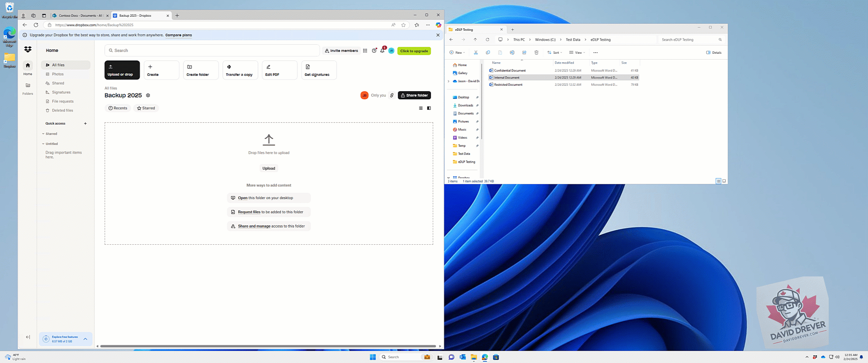Image resolution: width=868 pixels, height=363 pixels.
Task: Expand the New dropdown in File Explorer
Action: pos(457,52)
